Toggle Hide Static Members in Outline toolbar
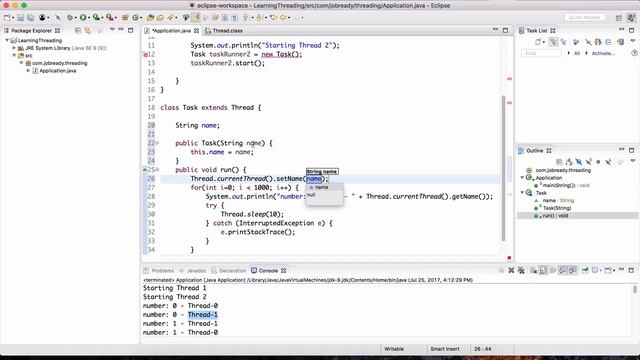This screenshot has height=360, width=640. [589, 162]
